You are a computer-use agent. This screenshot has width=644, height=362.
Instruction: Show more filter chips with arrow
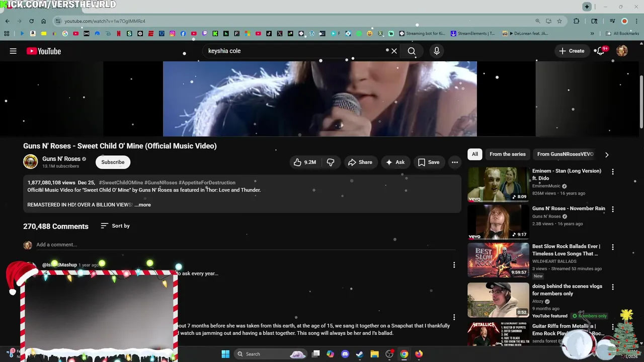[607, 154]
